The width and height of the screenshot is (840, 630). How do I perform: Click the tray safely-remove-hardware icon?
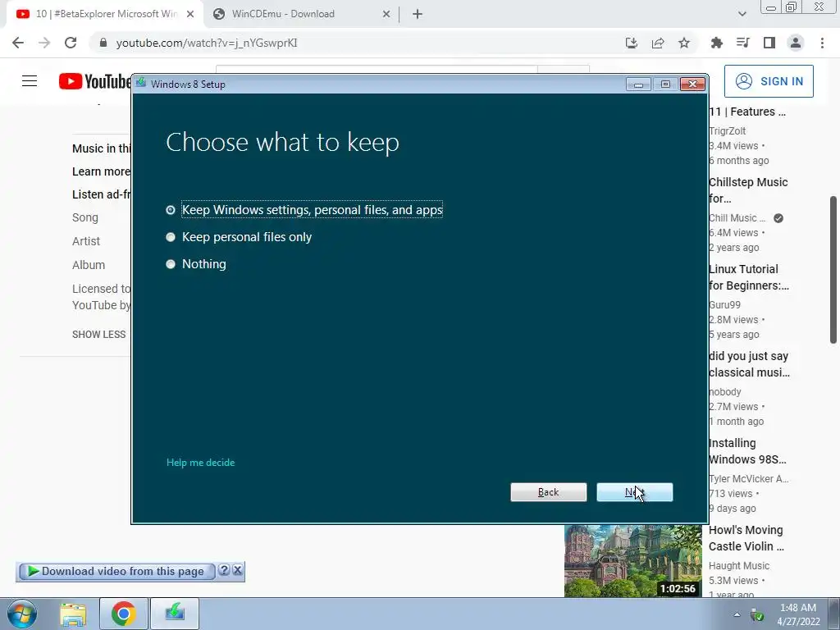[x=757, y=615]
